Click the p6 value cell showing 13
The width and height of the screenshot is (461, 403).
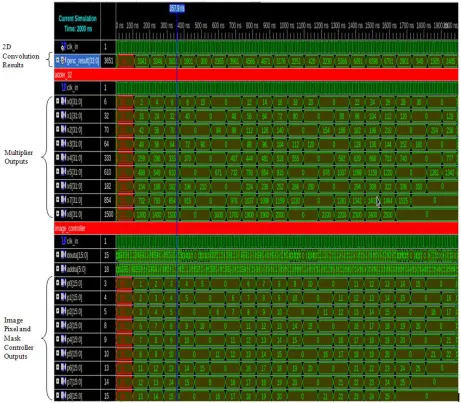click(x=108, y=368)
